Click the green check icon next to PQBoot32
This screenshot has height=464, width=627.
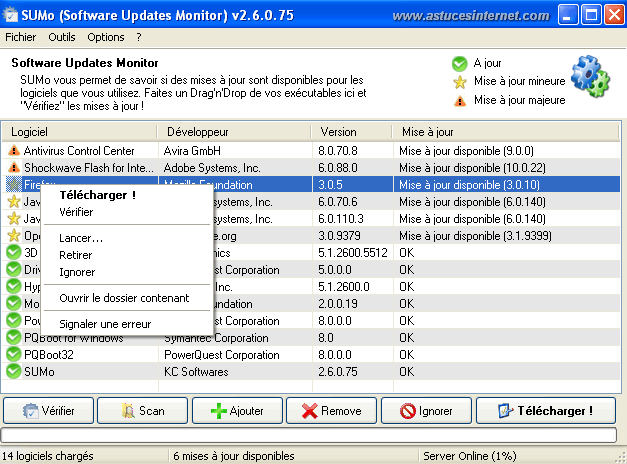pos(14,354)
